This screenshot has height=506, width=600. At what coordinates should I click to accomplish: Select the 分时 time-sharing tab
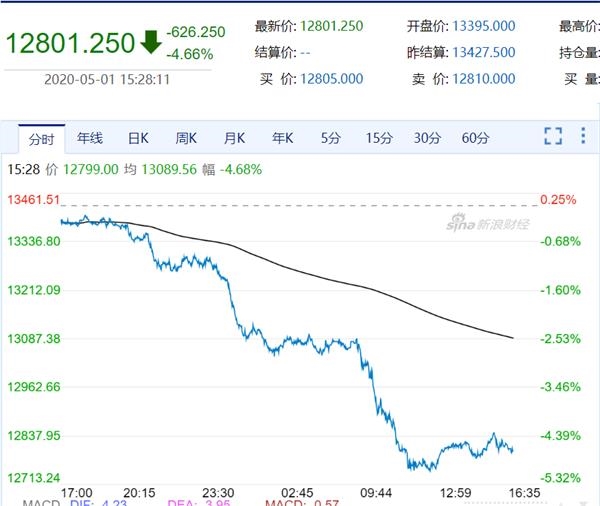click(42, 138)
